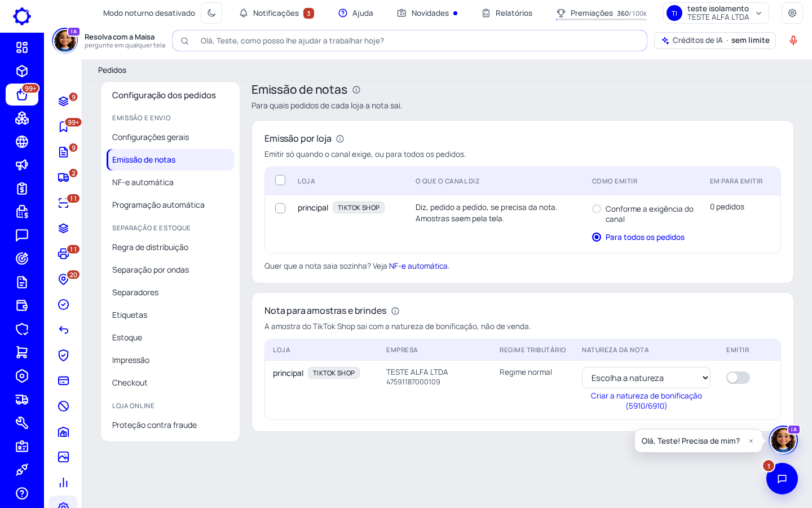Open the Notificações button with 3 alerts
Image resolution: width=812 pixels, height=508 pixels.
(x=276, y=13)
